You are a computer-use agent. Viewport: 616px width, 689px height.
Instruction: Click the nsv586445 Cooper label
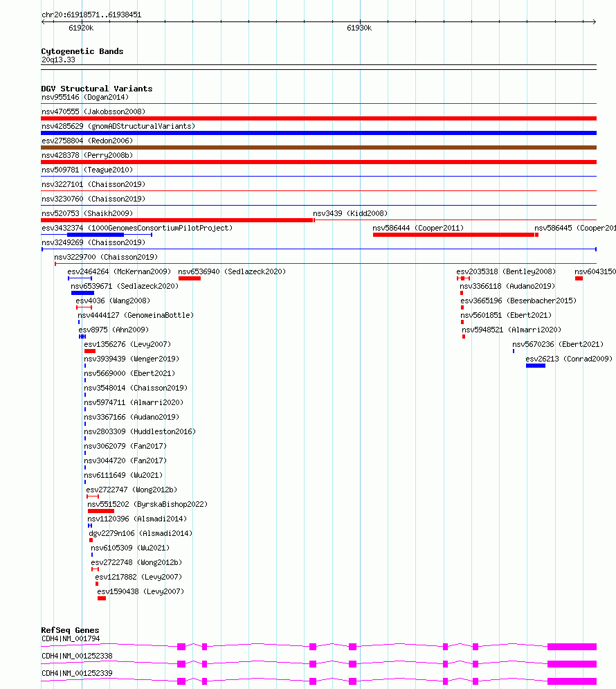[574, 228]
